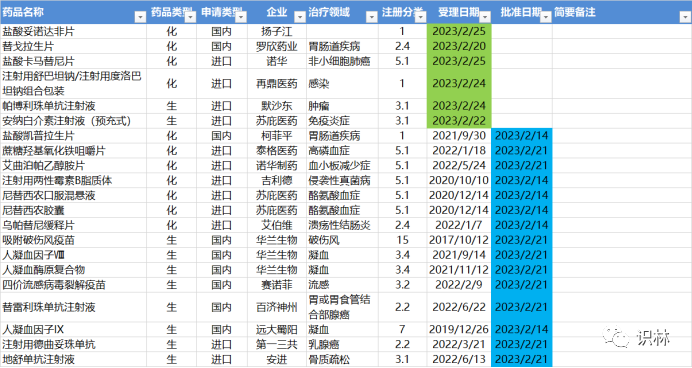Select the 注射用德曲妥珠单抗 cell
Viewport: 692px width, 368px height.
pos(73,345)
